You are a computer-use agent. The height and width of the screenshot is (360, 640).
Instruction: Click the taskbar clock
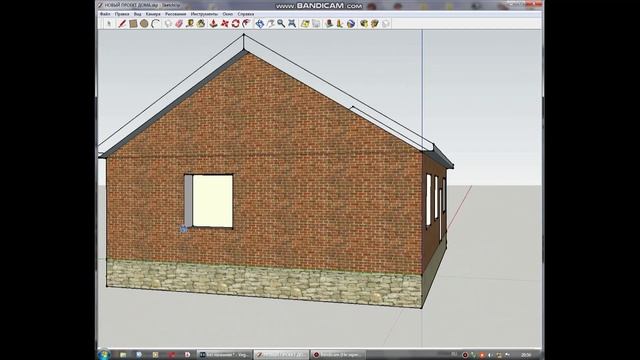pyautogui.click(x=526, y=355)
